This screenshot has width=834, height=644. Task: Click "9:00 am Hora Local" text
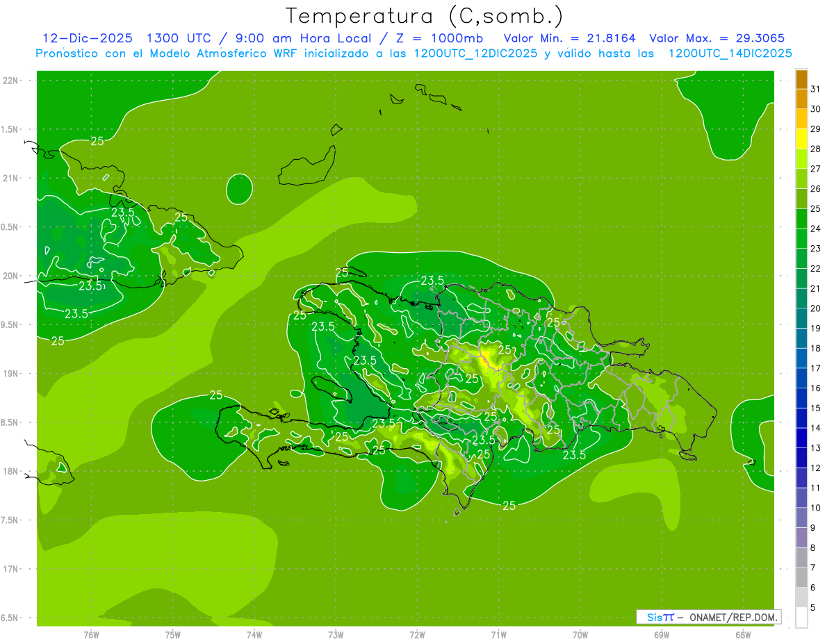click(304, 38)
